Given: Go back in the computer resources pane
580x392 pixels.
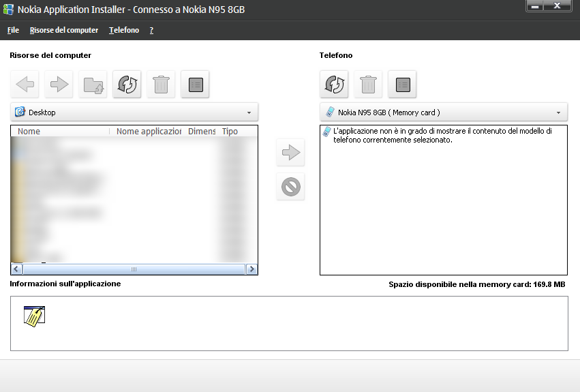Looking at the screenshot, I should click(x=25, y=85).
